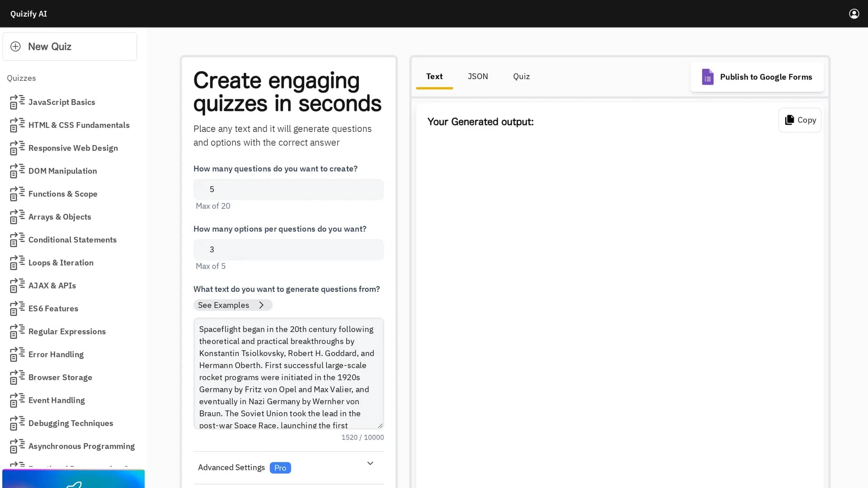This screenshot has width=868, height=488.
Task: Click the 'Your Generated output:' heading
Action: coord(481,122)
